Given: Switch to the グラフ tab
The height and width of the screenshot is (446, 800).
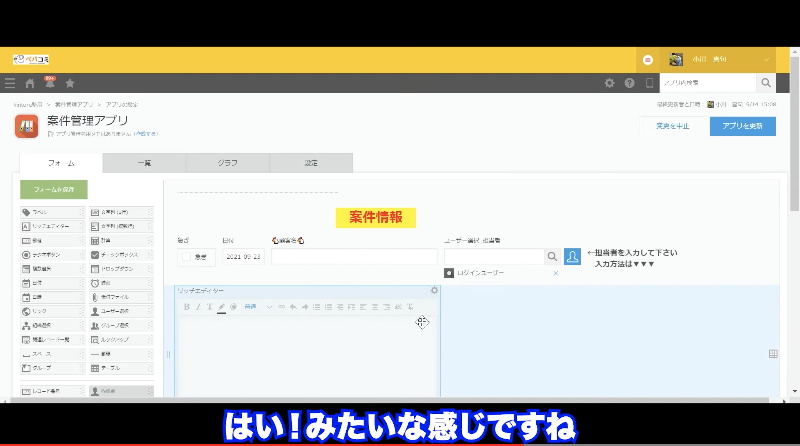Looking at the screenshot, I should pos(227,163).
